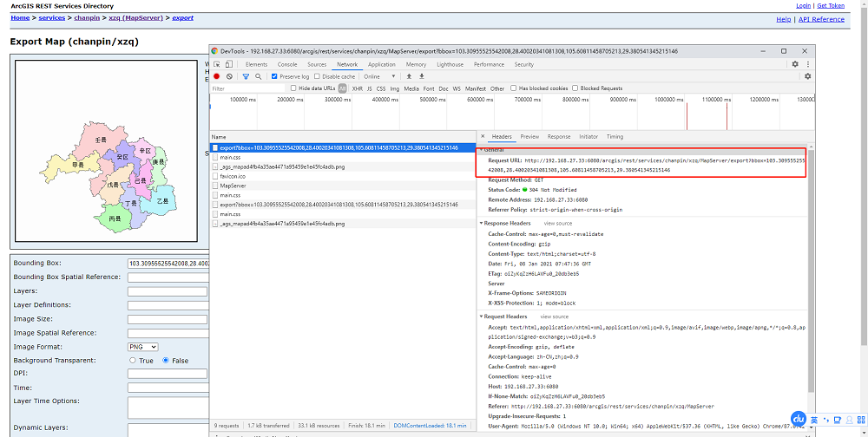
Task: Go to chanpin breadcrumb link
Action: point(87,17)
